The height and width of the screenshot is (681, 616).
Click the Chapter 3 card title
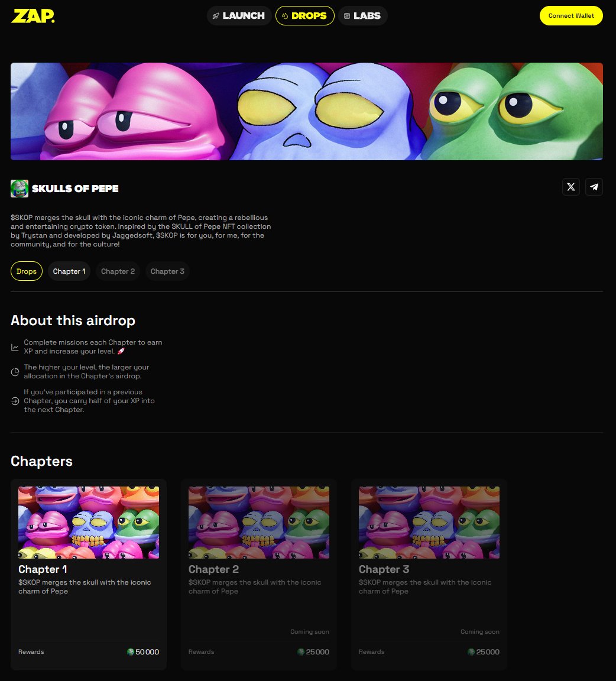[384, 569]
